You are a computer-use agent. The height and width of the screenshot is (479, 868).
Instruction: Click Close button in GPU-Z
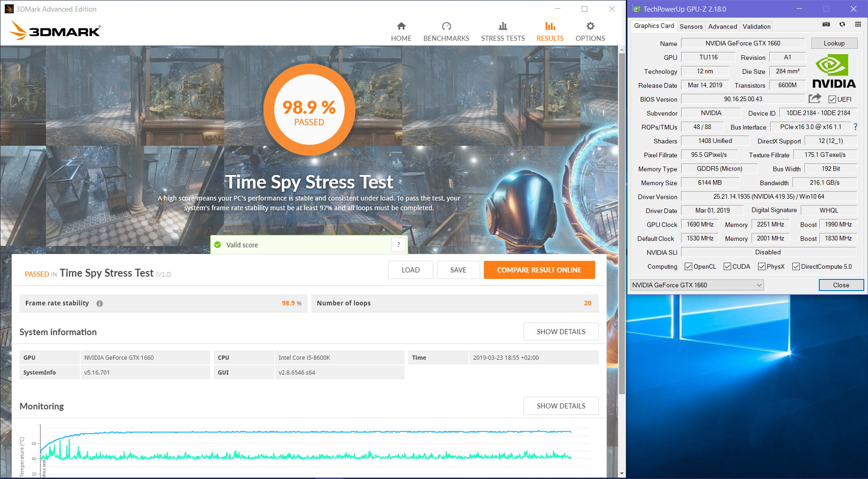click(x=841, y=285)
